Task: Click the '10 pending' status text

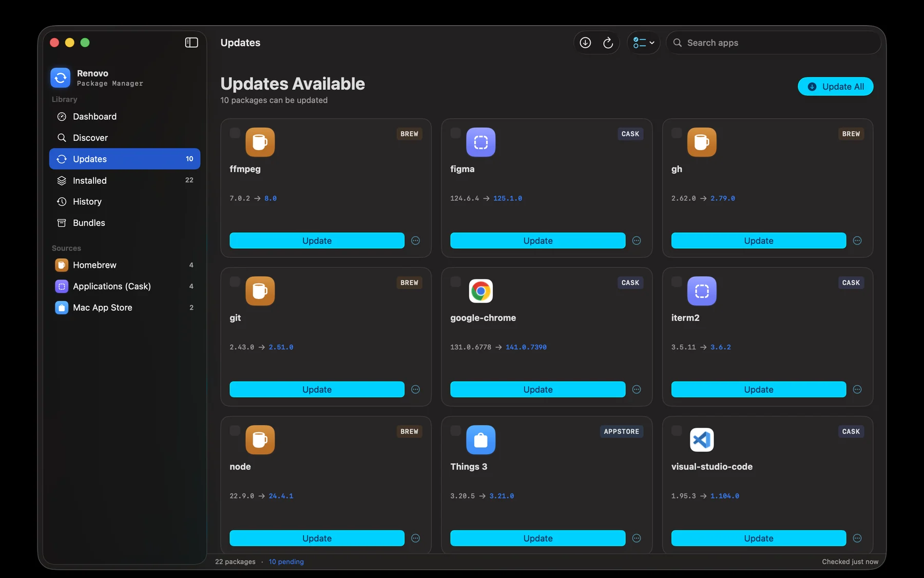Action: (286, 562)
